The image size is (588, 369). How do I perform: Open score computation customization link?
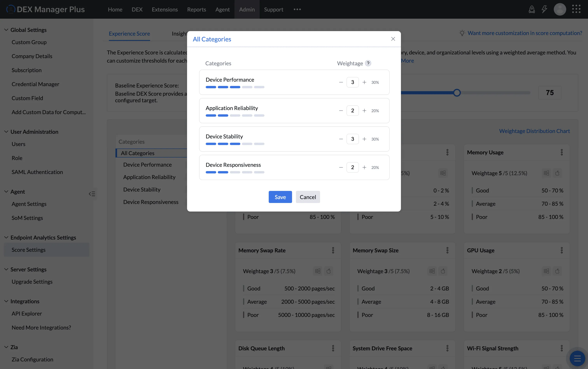525,33
